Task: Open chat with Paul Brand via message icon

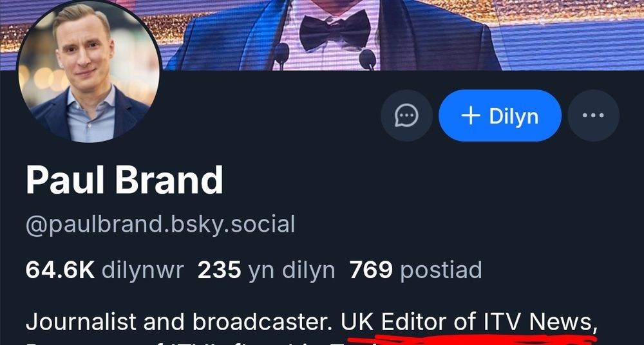Action: (x=406, y=115)
